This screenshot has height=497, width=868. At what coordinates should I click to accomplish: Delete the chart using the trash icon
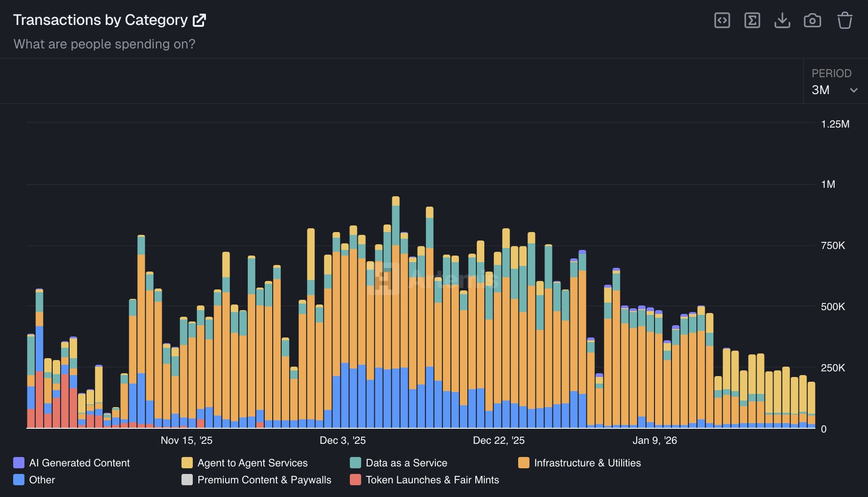(x=845, y=20)
